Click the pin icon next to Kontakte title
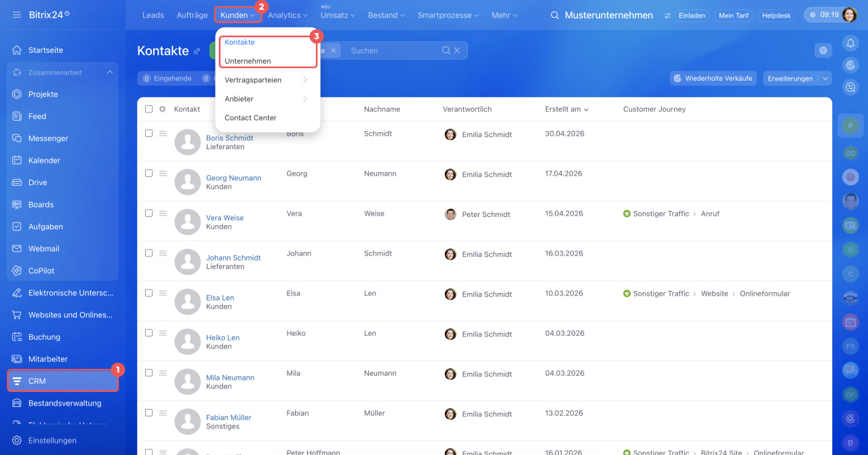The width and height of the screenshot is (868, 455). coord(197,51)
